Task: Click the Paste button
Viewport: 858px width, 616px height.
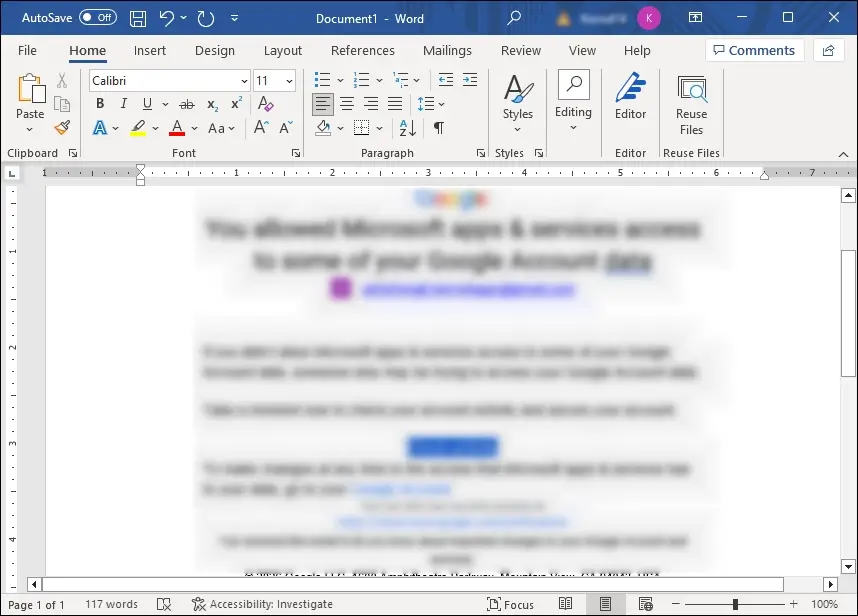Action: coord(30,95)
